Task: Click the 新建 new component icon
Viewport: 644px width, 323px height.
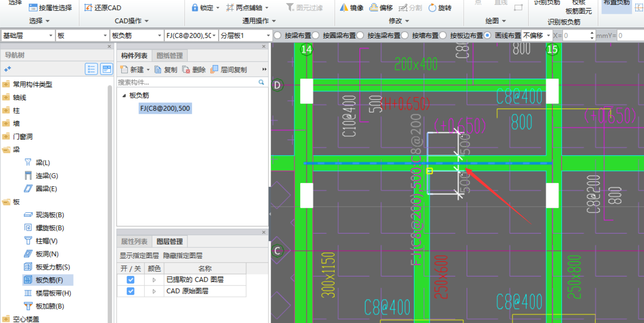Action: 124,70
